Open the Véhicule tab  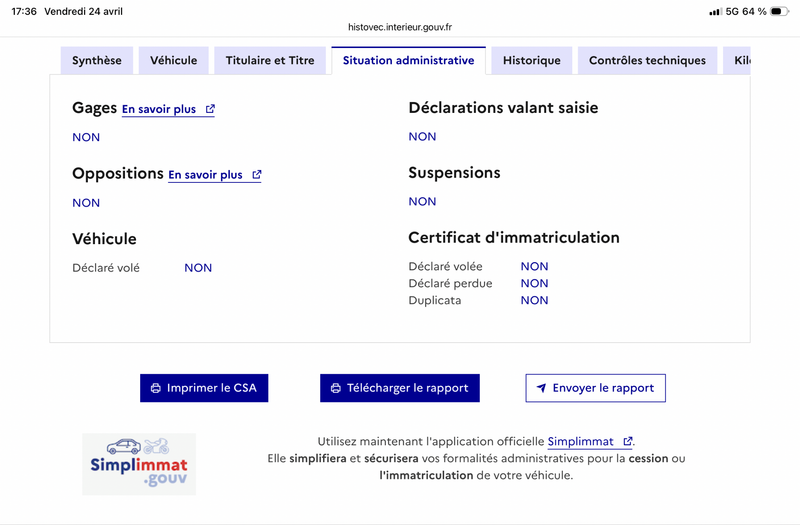(174, 61)
